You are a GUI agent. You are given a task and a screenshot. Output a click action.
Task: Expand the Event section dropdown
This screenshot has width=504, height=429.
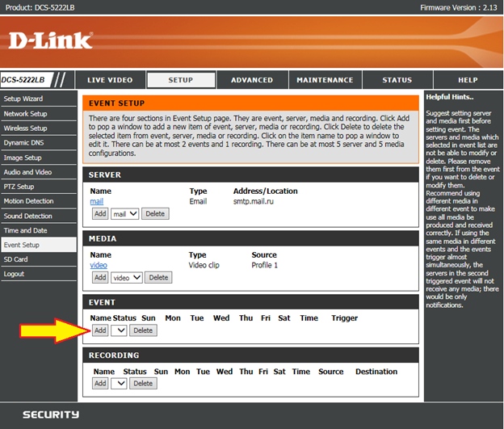click(120, 330)
